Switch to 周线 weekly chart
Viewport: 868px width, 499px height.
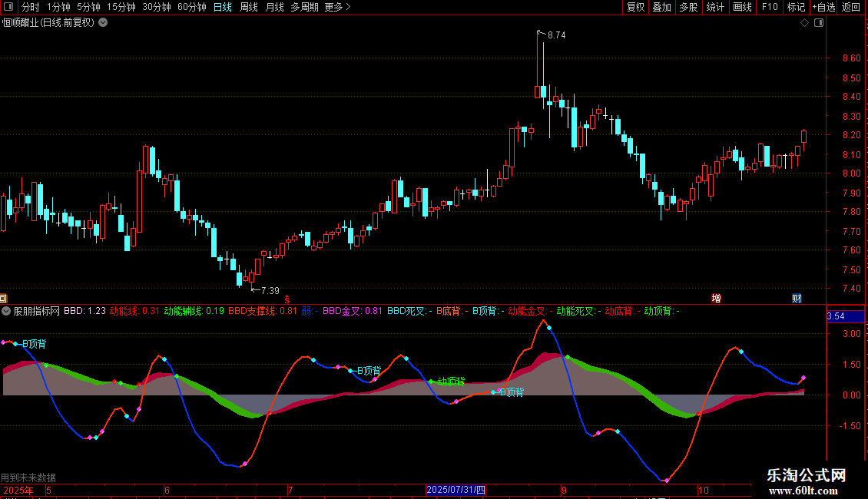tap(249, 7)
